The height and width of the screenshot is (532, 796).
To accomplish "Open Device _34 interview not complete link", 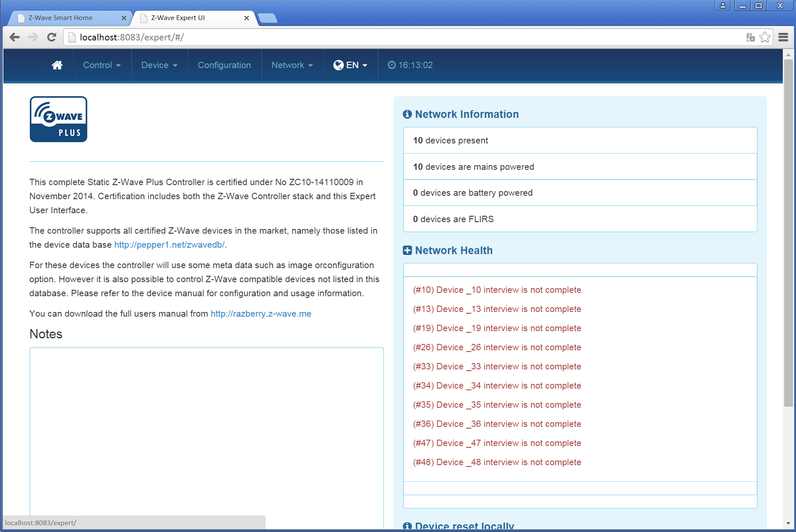I will tap(497, 386).
